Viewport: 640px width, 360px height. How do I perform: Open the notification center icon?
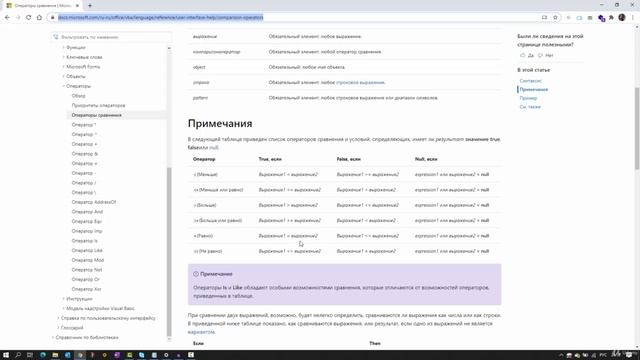point(629,355)
